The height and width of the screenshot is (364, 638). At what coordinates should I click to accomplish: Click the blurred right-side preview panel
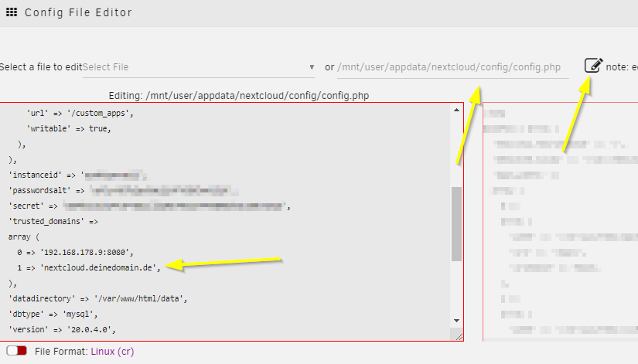click(561, 222)
